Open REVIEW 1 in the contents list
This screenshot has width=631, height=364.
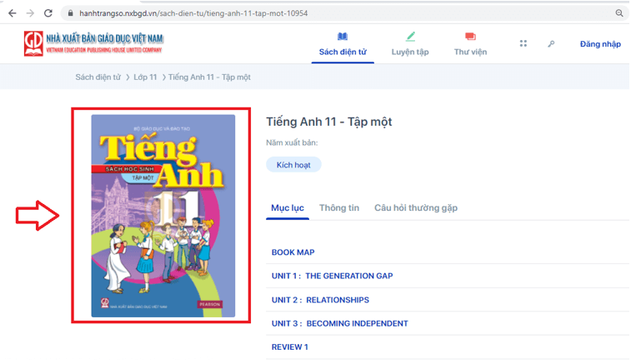[290, 347]
